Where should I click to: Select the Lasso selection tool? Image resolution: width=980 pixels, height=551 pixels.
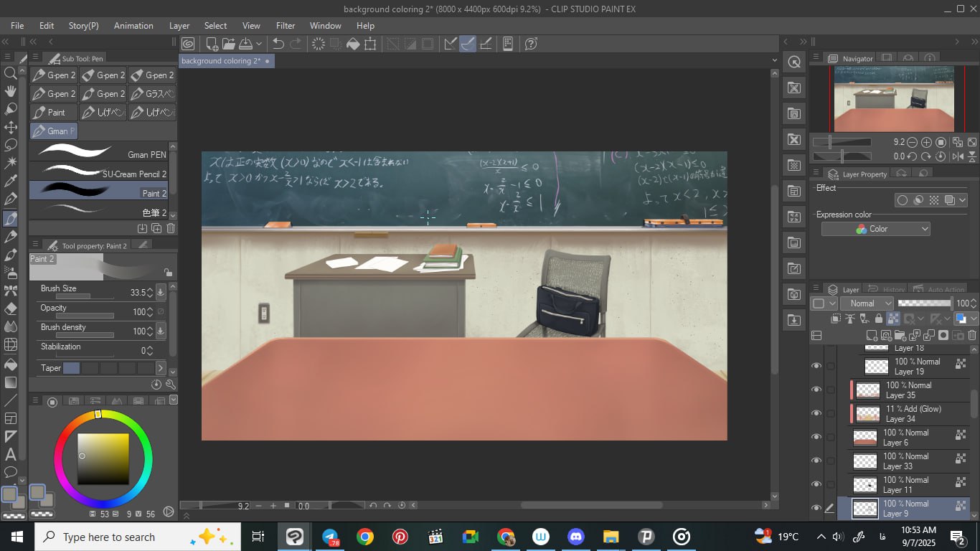pos(11,145)
